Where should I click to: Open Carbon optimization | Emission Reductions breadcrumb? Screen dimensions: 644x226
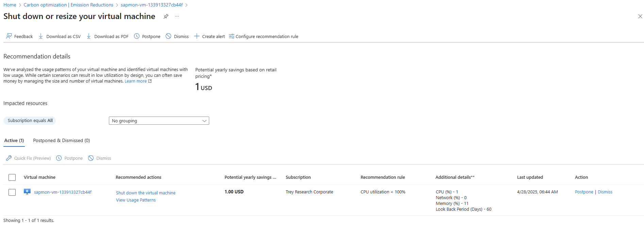68,5
